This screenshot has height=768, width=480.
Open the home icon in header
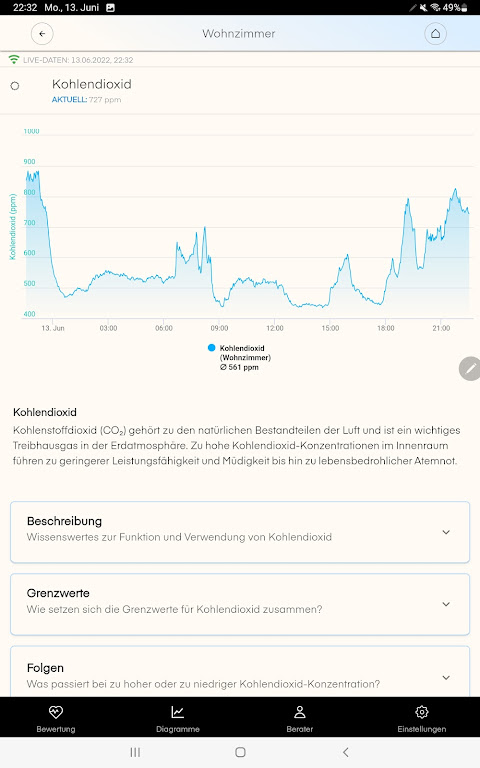click(x=435, y=34)
